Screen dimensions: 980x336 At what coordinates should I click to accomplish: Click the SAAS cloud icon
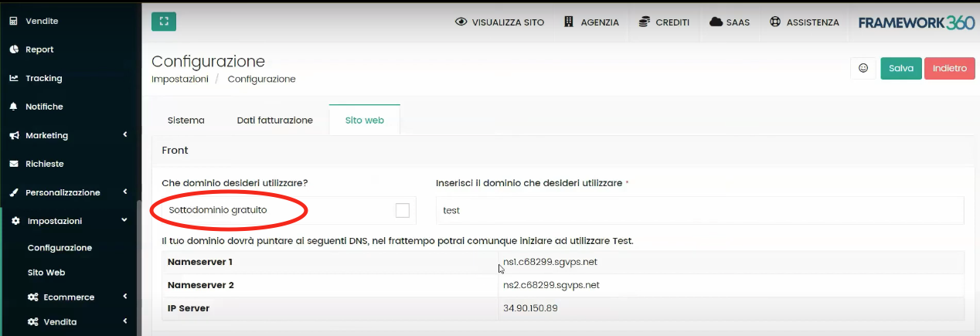click(716, 22)
